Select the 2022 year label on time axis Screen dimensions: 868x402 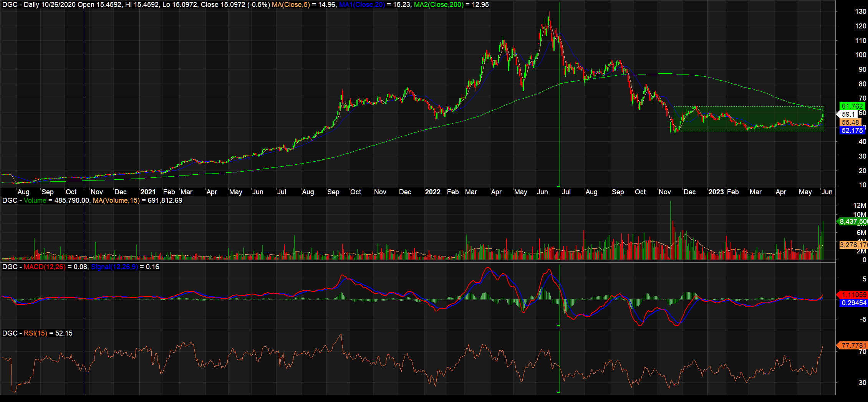[432, 192]
